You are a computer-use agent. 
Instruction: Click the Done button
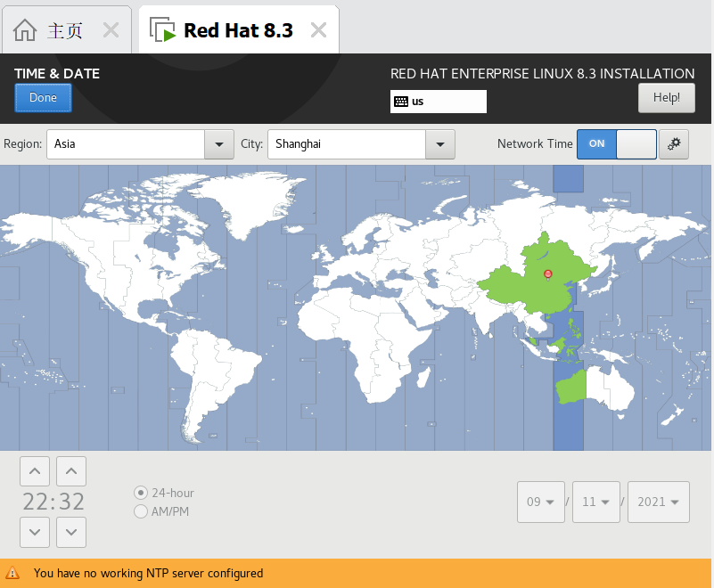click(x=42, y=98)
